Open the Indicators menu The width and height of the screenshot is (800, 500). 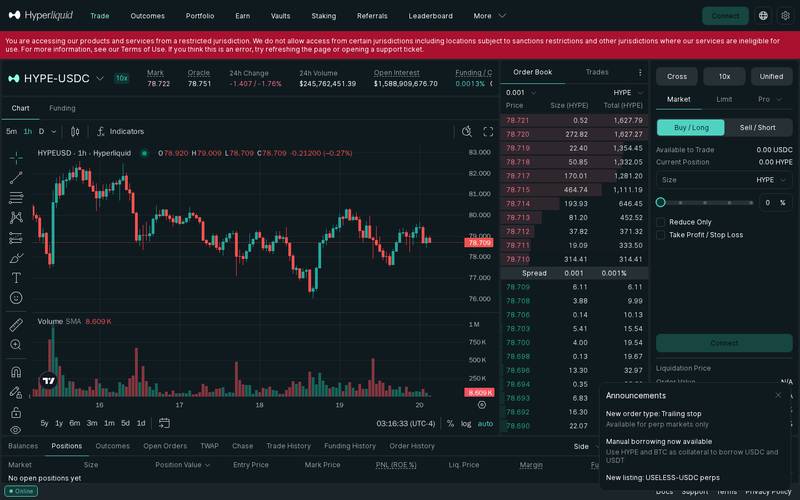point(120,132)
